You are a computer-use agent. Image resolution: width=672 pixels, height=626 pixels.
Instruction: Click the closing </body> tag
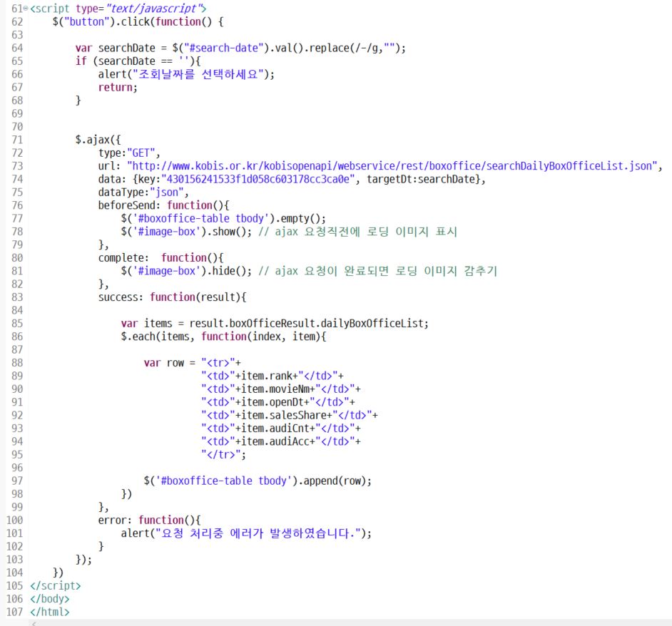(49, 599)
